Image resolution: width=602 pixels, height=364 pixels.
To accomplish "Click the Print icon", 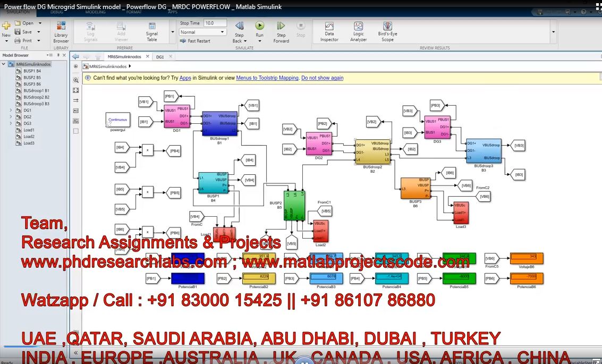I will pos(18,41).
